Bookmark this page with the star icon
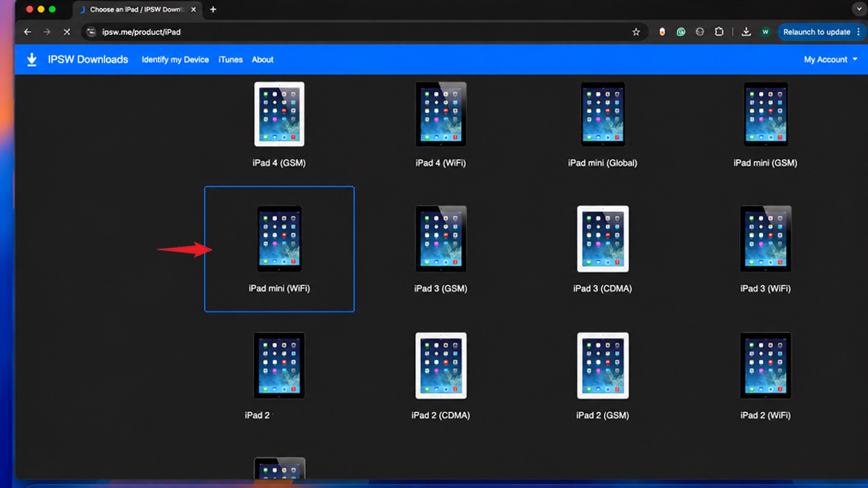Image resolution: width=868 pixels, height=488 pixels. pyautogui.click(x=636, y=32)
